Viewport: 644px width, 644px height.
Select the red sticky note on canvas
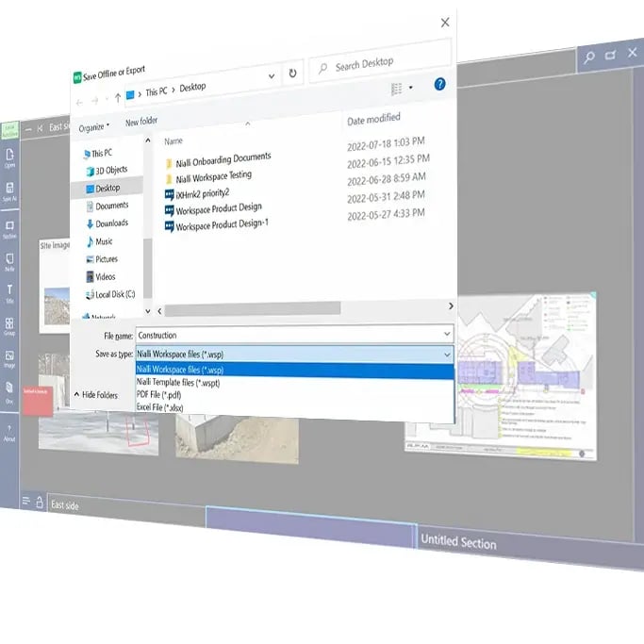(38, 401)
